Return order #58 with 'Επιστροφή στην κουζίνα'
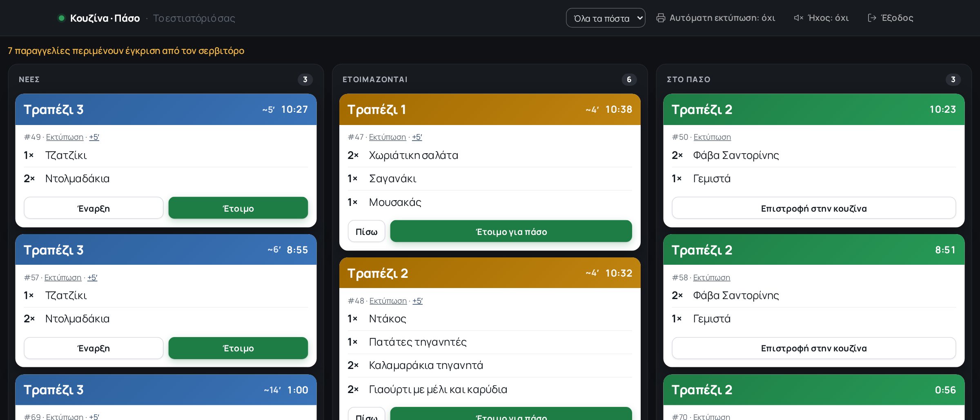980x420 pixels. point(814,348)
